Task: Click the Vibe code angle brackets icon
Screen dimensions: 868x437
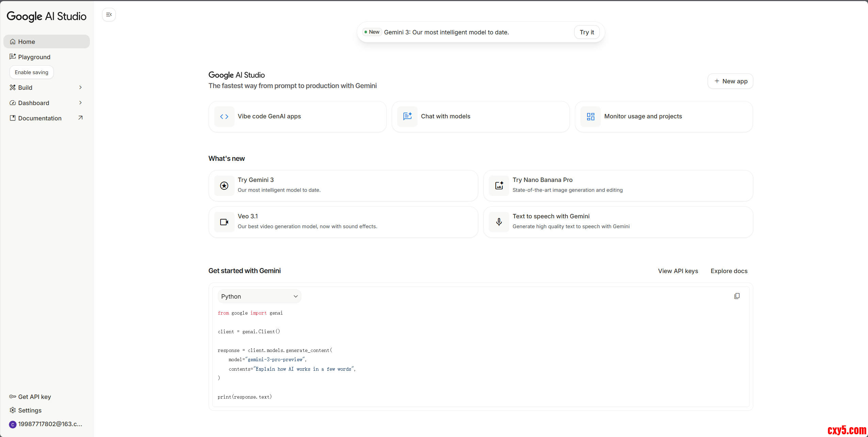Action: 224,117
